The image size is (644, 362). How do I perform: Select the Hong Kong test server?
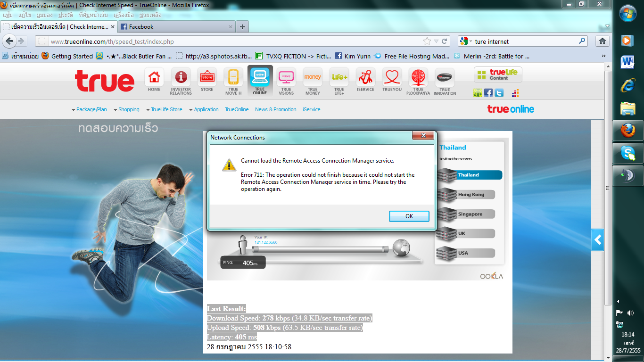point(466,194)
